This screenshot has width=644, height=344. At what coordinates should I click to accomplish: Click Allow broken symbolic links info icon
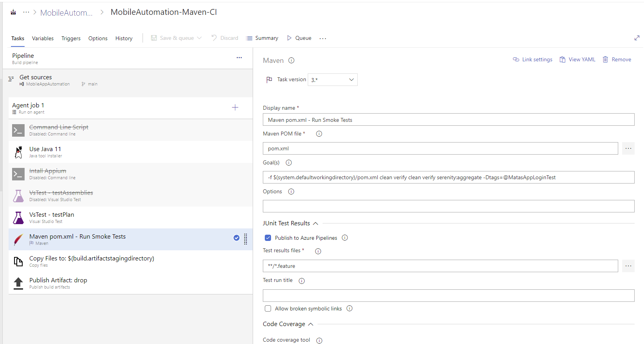(350, 308)
